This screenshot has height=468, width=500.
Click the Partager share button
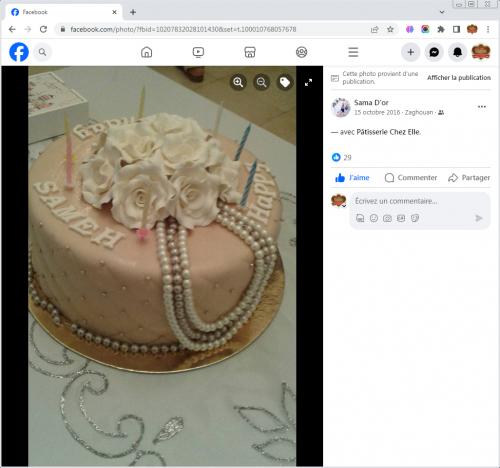click(469, 178)
